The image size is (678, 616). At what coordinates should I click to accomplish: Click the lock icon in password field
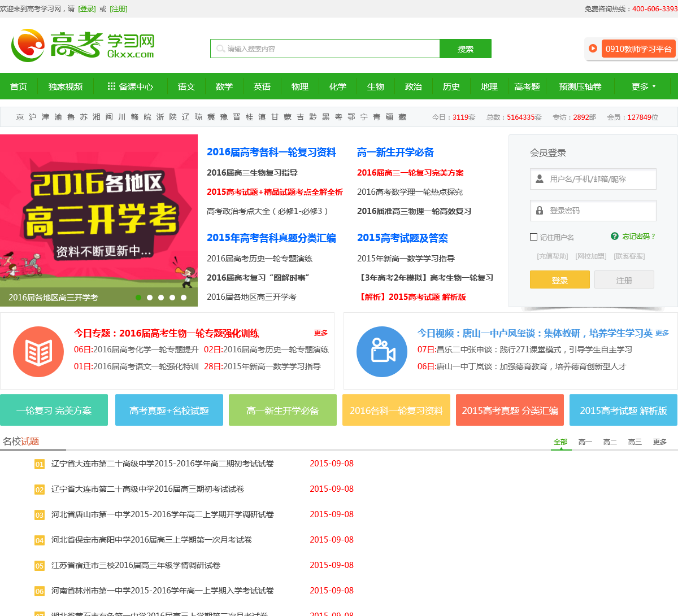[x=540, y=211]
